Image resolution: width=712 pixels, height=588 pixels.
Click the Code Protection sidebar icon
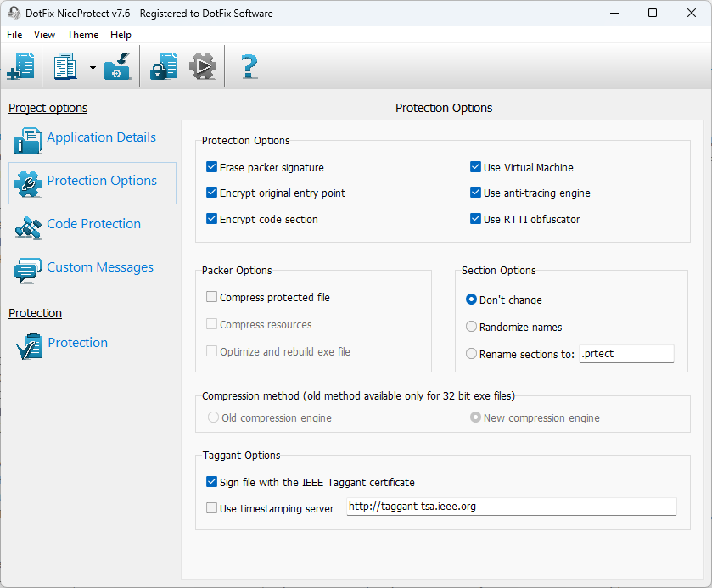click(x=28, y=227)
